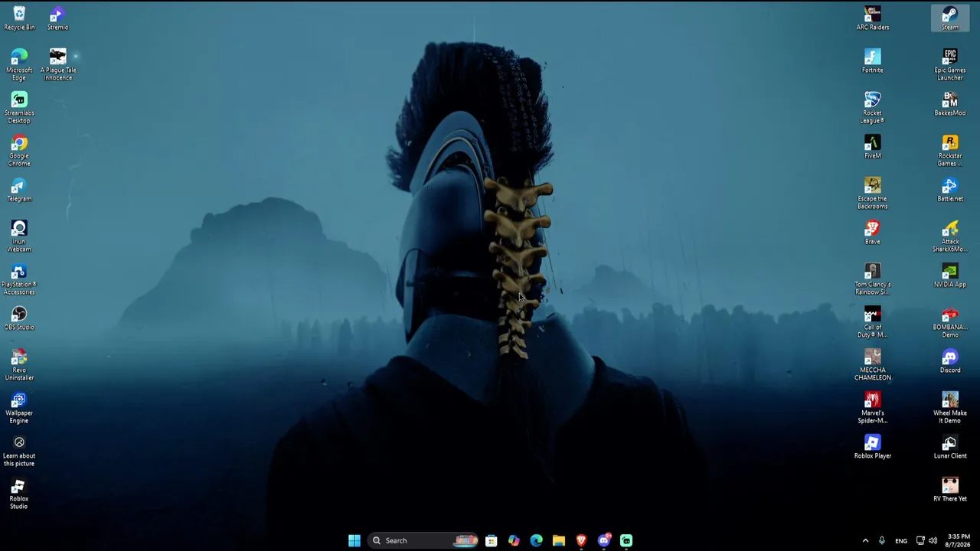Select the Marvel's Spider-Man shortcut

[x=873, y=408]
